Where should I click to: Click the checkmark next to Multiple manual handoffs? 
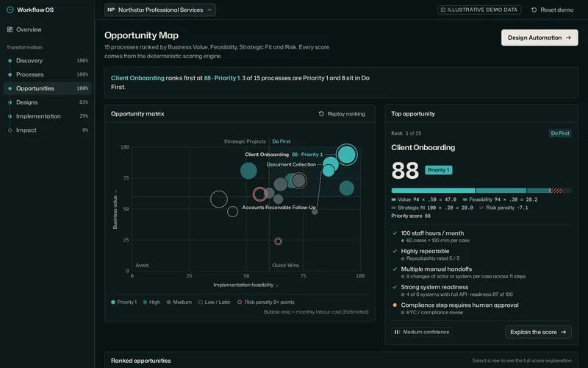pyautogui.click(x=395, y=269)
